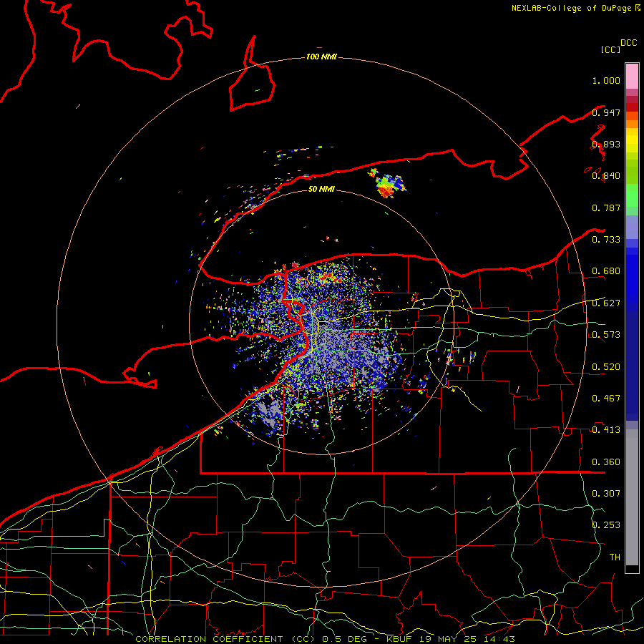
Task: Click the 50 NMI range ring label
Action: click(321, 189)
